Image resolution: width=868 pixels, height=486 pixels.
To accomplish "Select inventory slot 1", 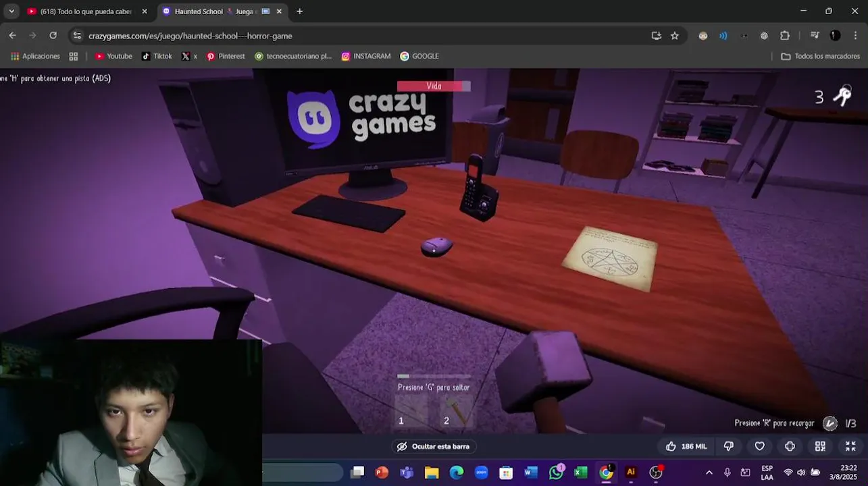I will (x=411, y=412).
